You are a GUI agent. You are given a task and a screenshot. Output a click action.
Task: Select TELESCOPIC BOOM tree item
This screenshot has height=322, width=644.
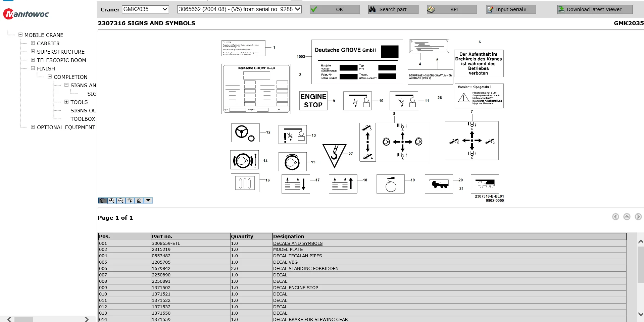61,60
